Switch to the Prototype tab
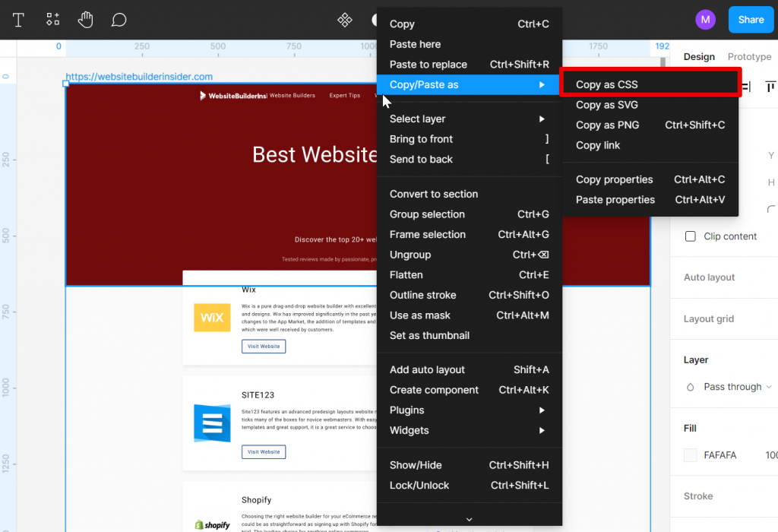This screenshot has height=532, width=778. pyautogui.click(x=749, y=56)
